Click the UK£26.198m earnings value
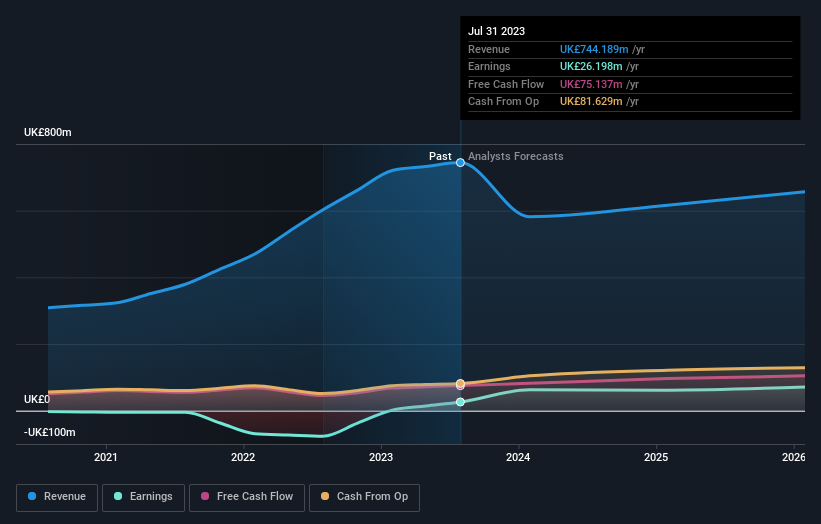Viewport: 821px width, 524px height. (x=591, y=66)
